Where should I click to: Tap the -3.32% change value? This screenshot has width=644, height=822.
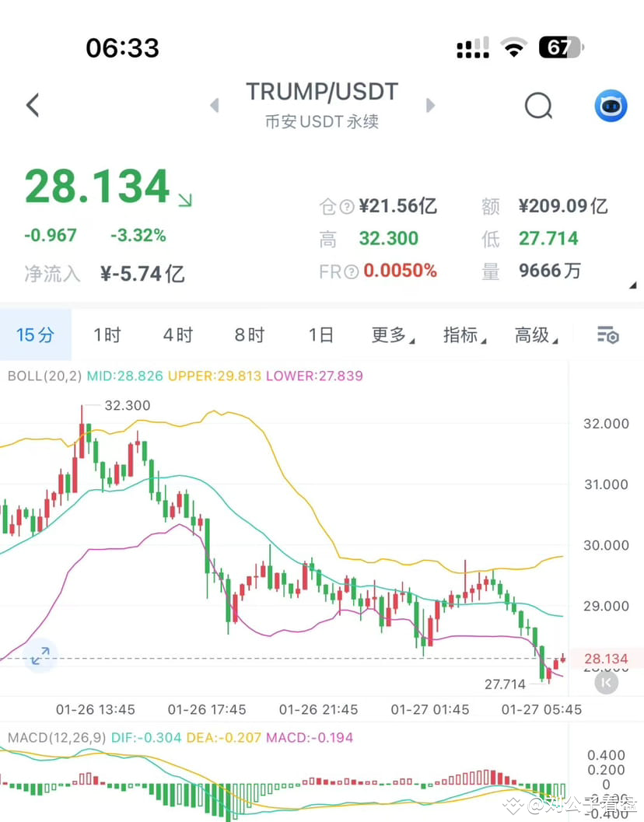point(138,236)
